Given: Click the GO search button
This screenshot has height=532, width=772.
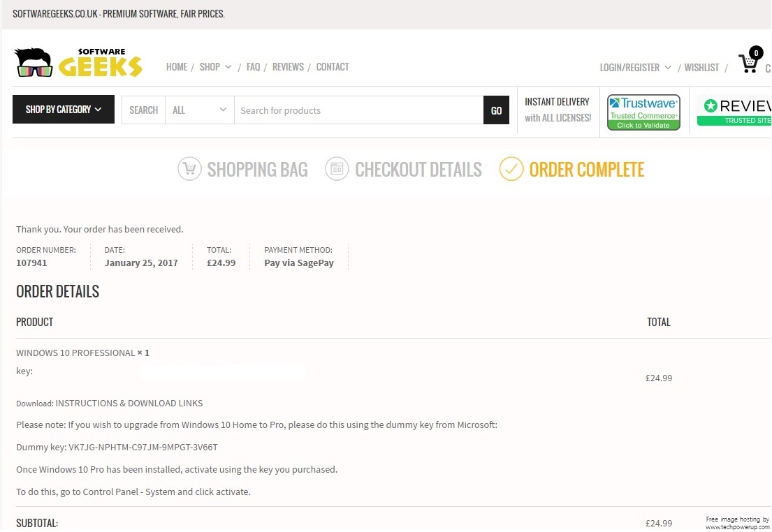Looking at the screenshot, I should pyautogui.click(x=496, y=110).
